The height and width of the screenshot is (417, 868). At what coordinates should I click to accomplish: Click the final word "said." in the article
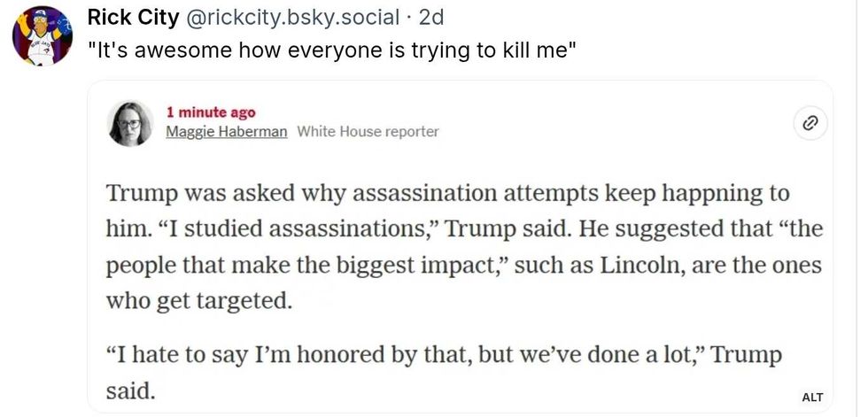coord(130,390)
